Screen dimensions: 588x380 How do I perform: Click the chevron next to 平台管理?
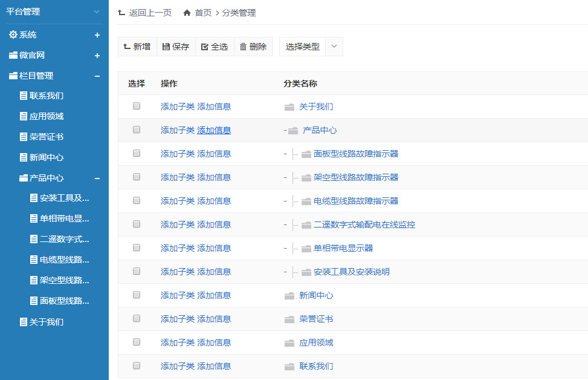pos(95,11)
